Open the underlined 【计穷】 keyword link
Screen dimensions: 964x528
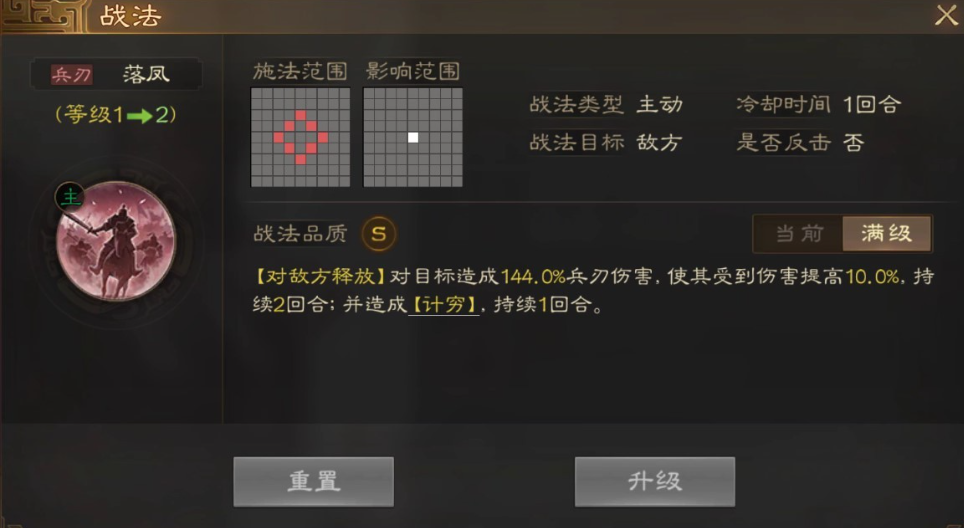tap(444, 304)
